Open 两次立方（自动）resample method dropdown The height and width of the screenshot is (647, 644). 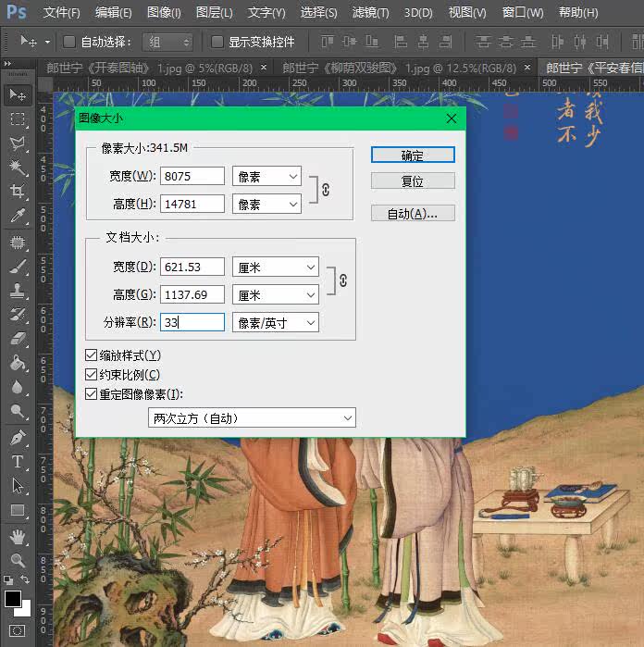252,418
